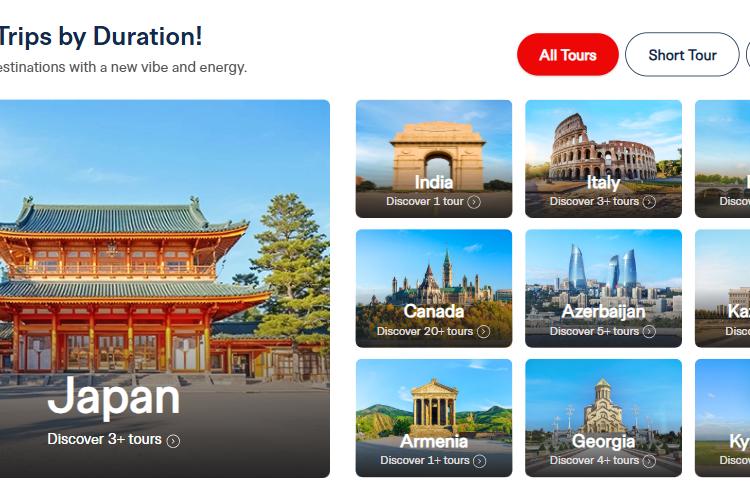
Task: Open partially visible Kazakhstan card
Action: 722,289
